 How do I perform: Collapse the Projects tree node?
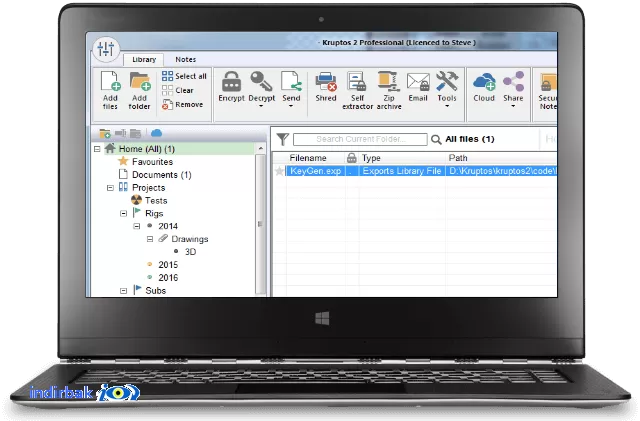click(110, 188)
